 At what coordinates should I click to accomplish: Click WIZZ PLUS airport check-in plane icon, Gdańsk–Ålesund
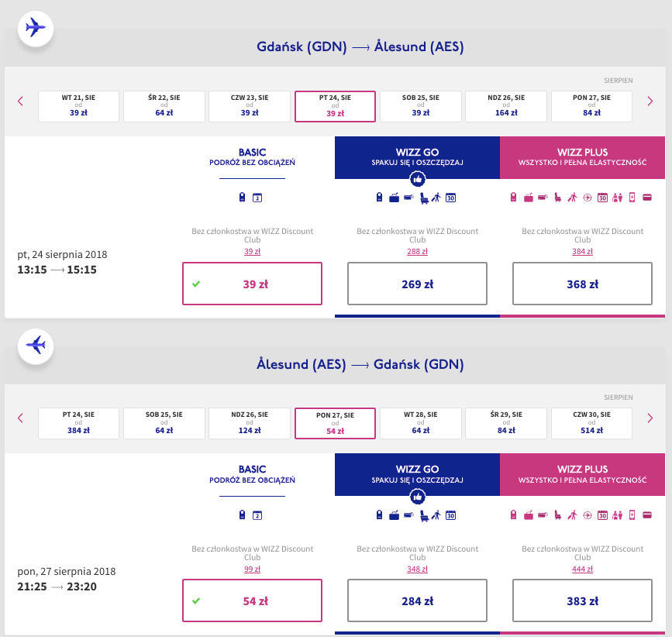click(x=588, y=198)
